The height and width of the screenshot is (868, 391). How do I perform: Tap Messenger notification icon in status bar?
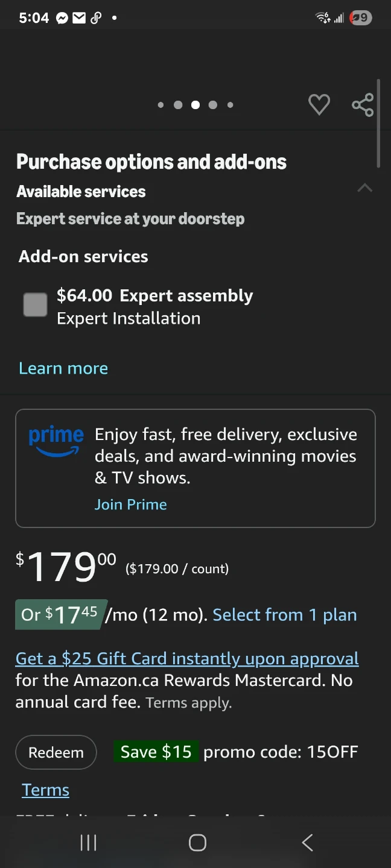(x=62, y=18)
